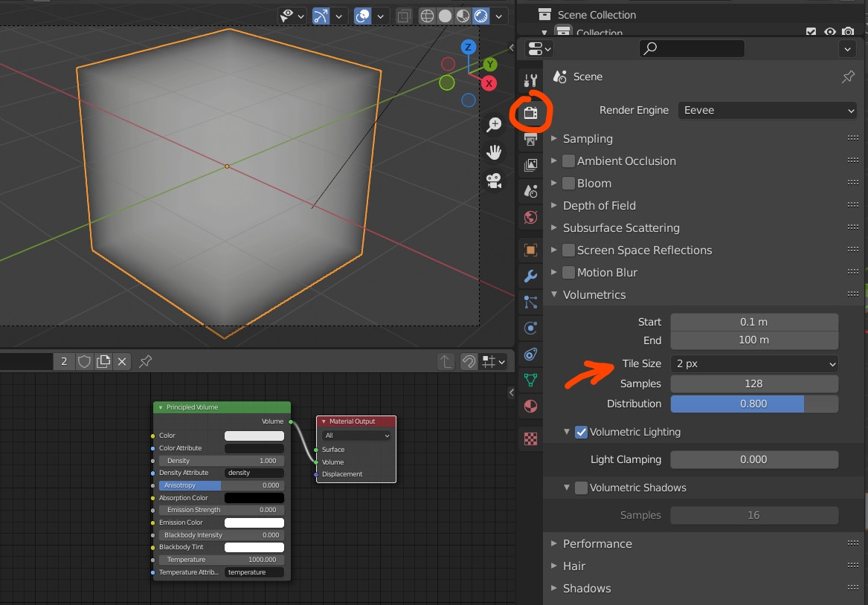Open the Physics Properties tab

pos(530,328)
